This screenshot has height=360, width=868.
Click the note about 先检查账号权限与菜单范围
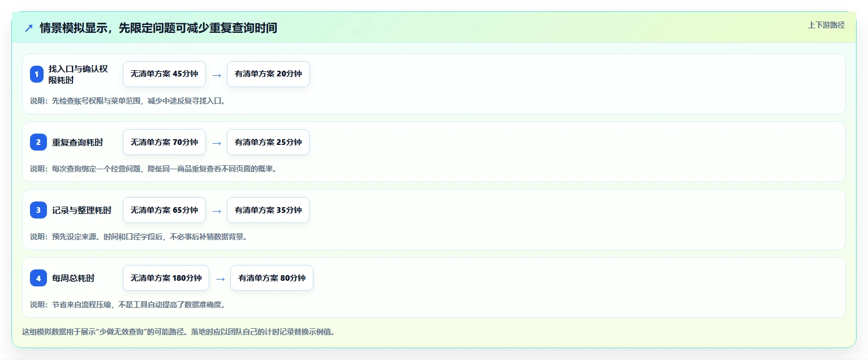pos(128,101)
